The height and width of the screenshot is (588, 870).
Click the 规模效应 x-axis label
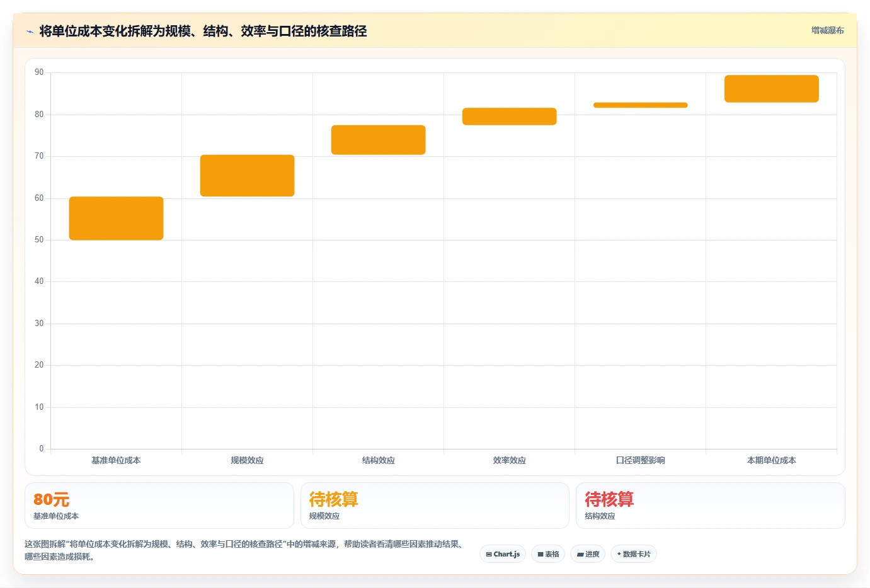[247, 460]
